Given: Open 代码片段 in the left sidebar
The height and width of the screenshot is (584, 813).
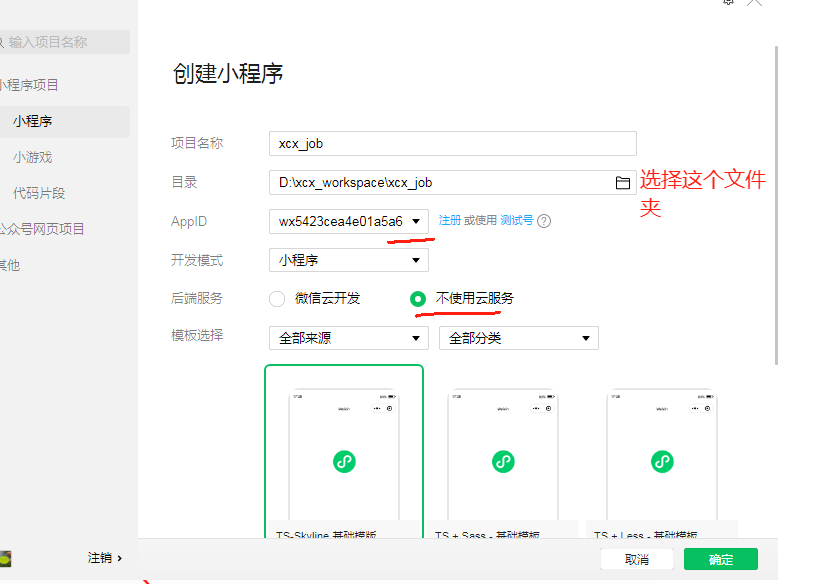Looking at the screenshot, I should (x=39, y=193).
